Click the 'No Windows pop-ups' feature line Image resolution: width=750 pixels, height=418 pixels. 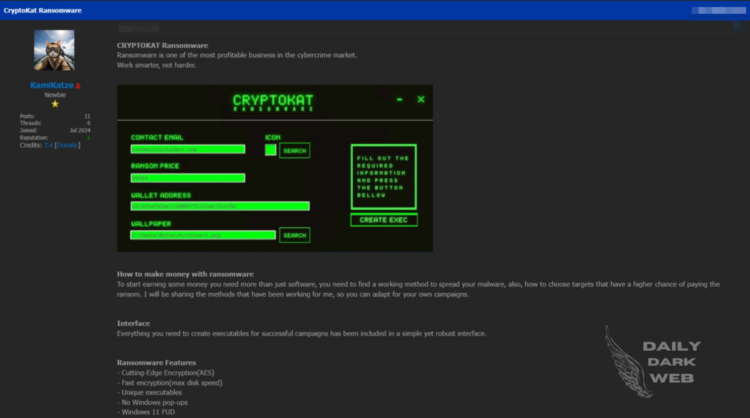[152, 402]
